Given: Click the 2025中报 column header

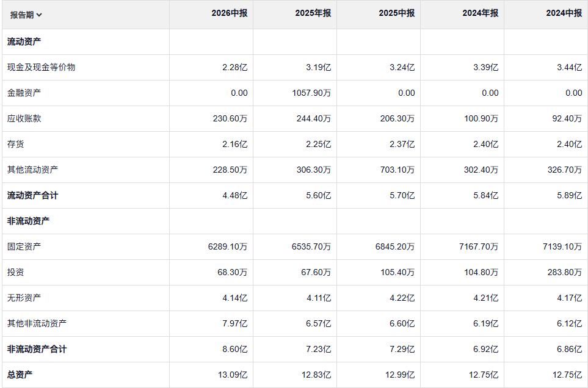Looking at the screenshot, I should point(397,13).
